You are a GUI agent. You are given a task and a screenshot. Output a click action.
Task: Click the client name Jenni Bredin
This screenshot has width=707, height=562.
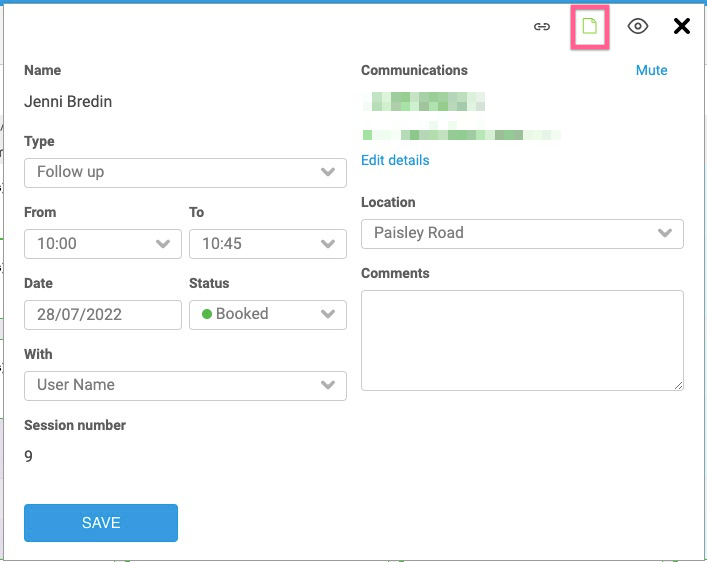click(69, 101)
